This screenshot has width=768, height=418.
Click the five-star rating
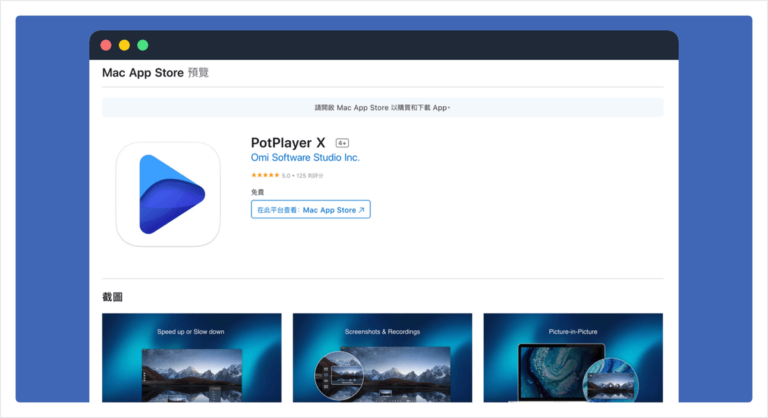(265, 175)
